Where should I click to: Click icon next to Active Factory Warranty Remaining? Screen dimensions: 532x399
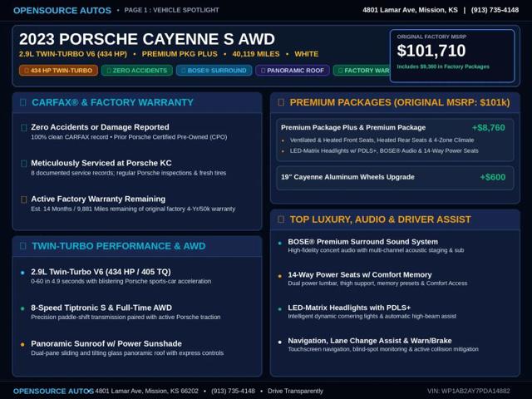[24, 199]
